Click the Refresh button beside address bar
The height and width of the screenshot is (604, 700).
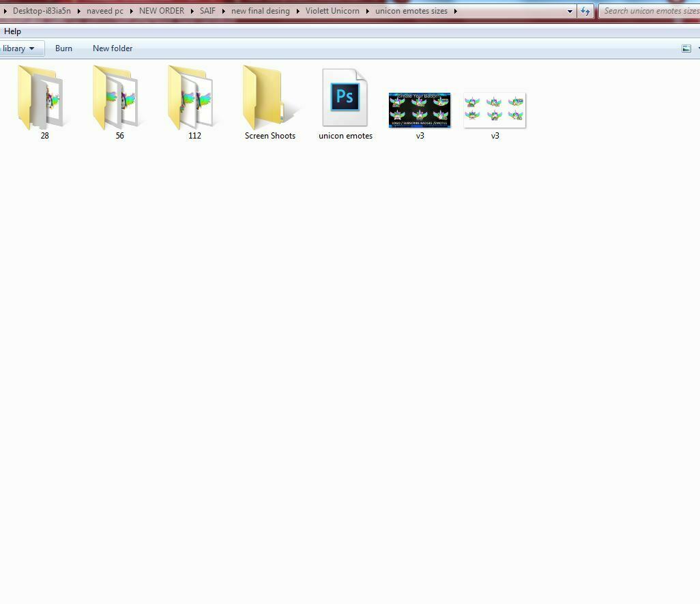click(x=585, y=11)
